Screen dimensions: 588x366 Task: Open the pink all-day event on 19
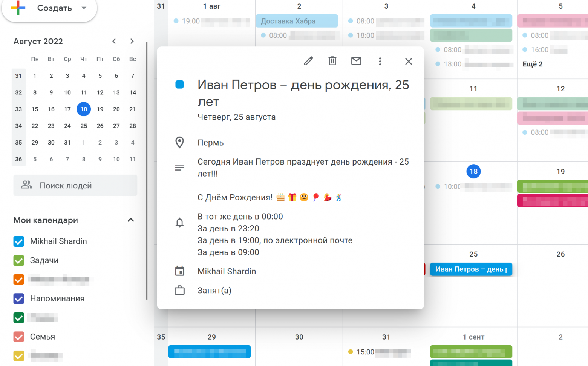[553, 201]
